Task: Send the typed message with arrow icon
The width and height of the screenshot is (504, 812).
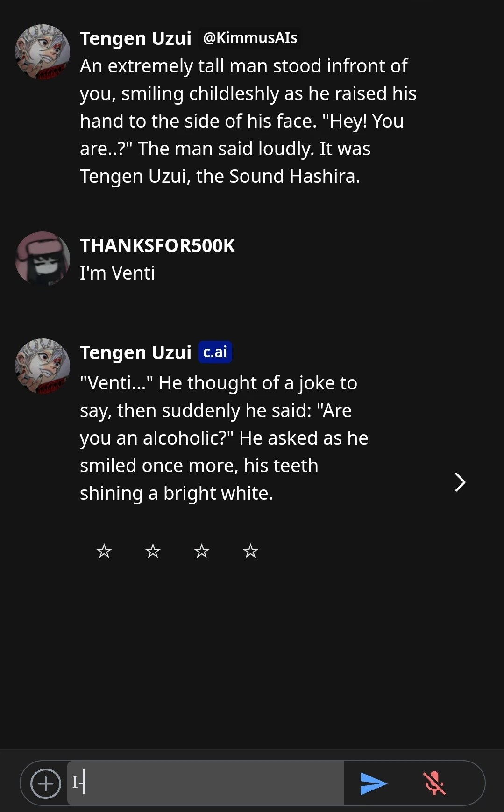Action: 374,783
